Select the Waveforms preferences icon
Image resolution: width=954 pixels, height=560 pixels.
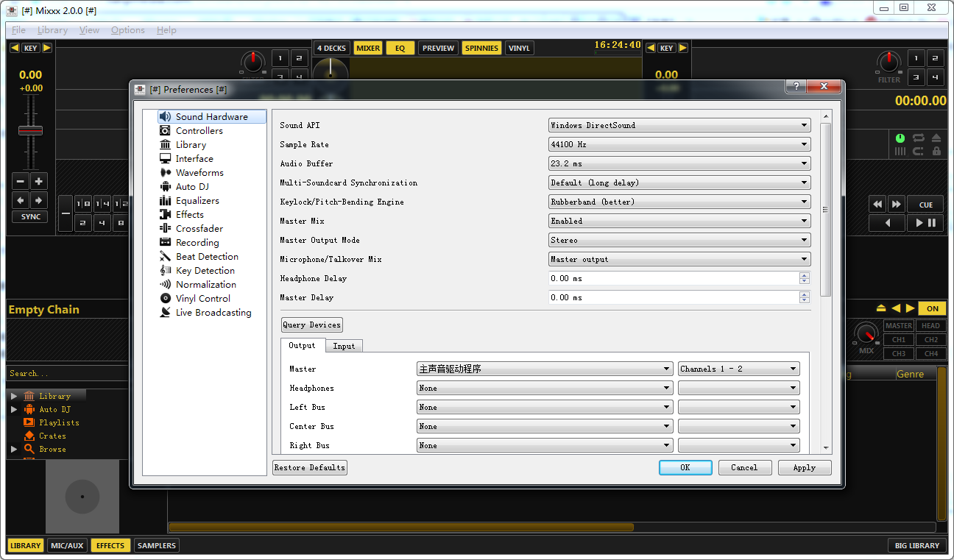[166, 173]
